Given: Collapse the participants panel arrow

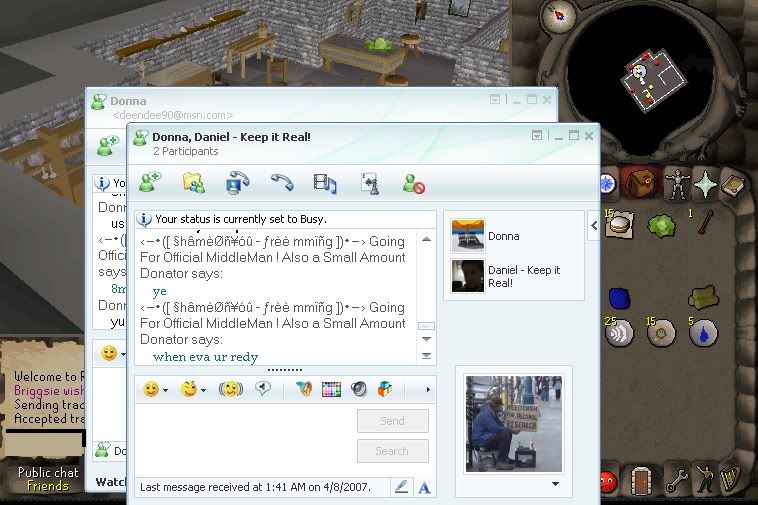Looking at the screenshot, I should [594, 225].
